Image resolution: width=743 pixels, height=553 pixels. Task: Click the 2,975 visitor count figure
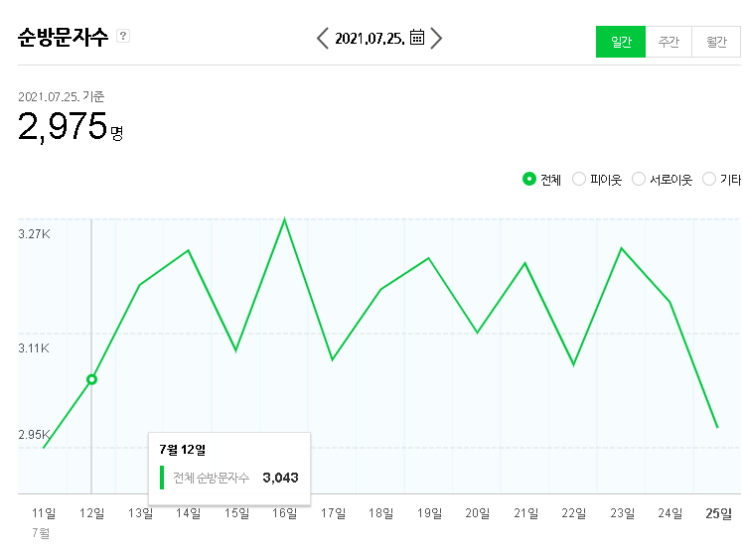pos(63,126)
